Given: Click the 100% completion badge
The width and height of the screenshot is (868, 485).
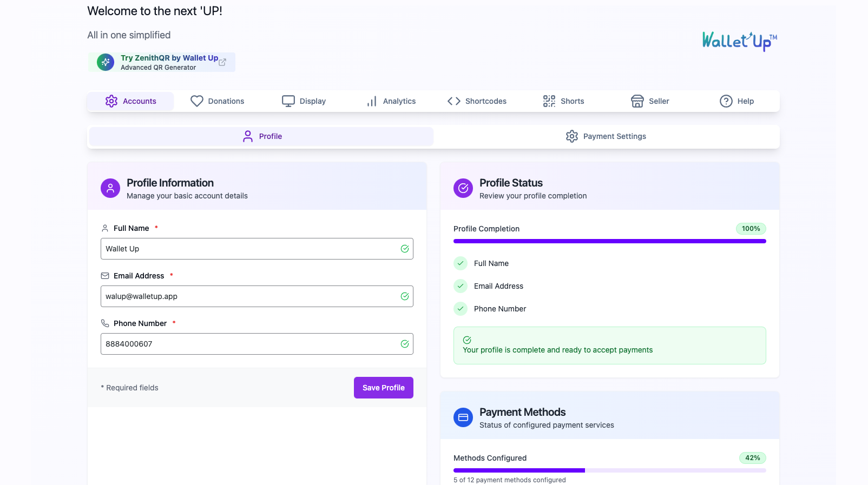Looking at the screenshot, I should 751,229.
